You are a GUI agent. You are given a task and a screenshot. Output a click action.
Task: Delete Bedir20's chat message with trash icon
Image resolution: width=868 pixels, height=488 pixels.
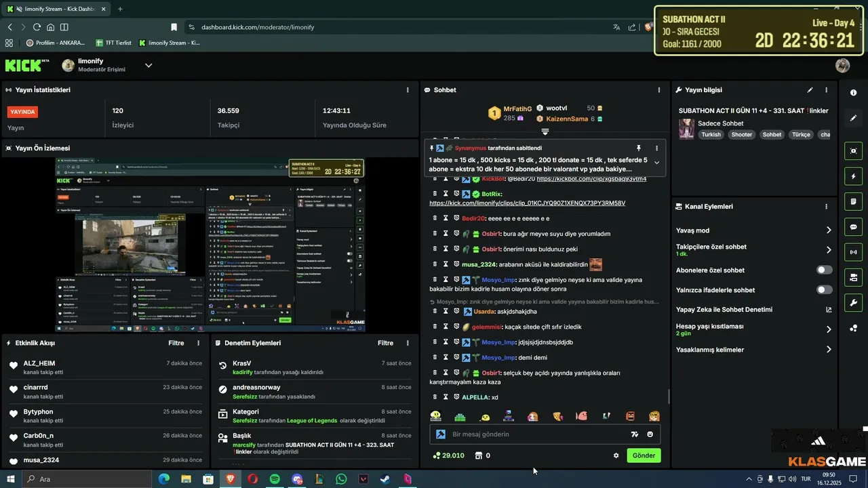[435, 218]
